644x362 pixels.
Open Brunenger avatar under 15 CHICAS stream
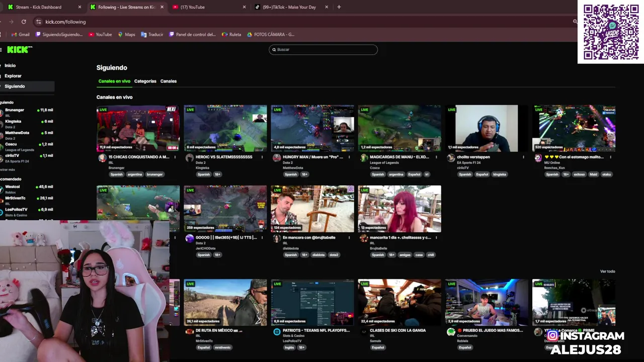click(102, 158)
